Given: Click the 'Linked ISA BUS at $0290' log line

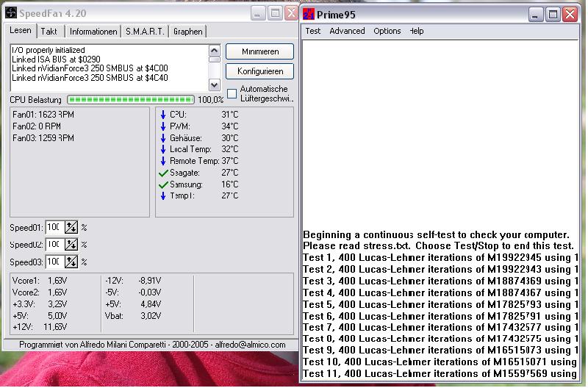Looking at the screenshot, I should click(x=57, y=60).
